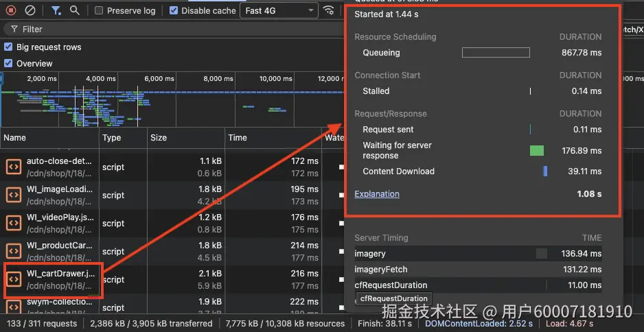Open the Explanation link
Image resolution: width=644 pixels, height=332 pixels.
[377, 194]
